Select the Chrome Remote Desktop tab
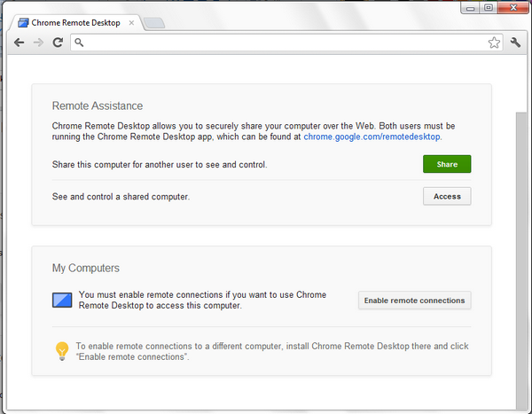Viewport: 532px width, 414px height. (75, 22)
